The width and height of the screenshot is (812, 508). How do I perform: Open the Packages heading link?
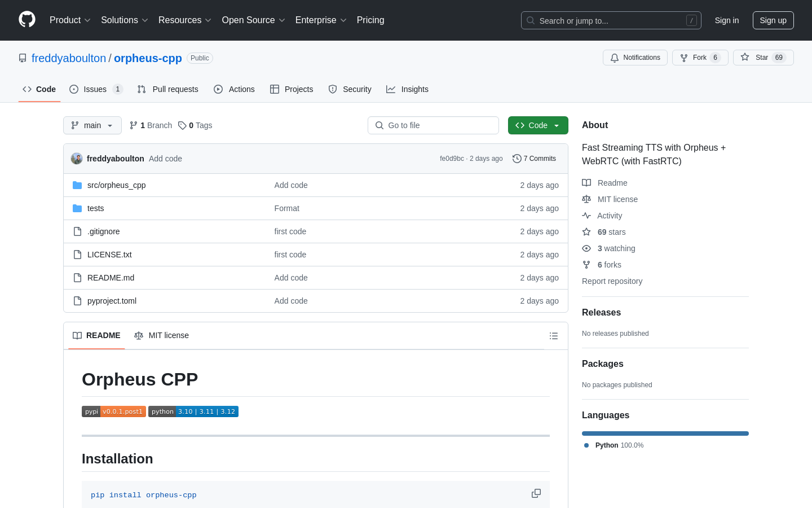click(x=602, y=364)
